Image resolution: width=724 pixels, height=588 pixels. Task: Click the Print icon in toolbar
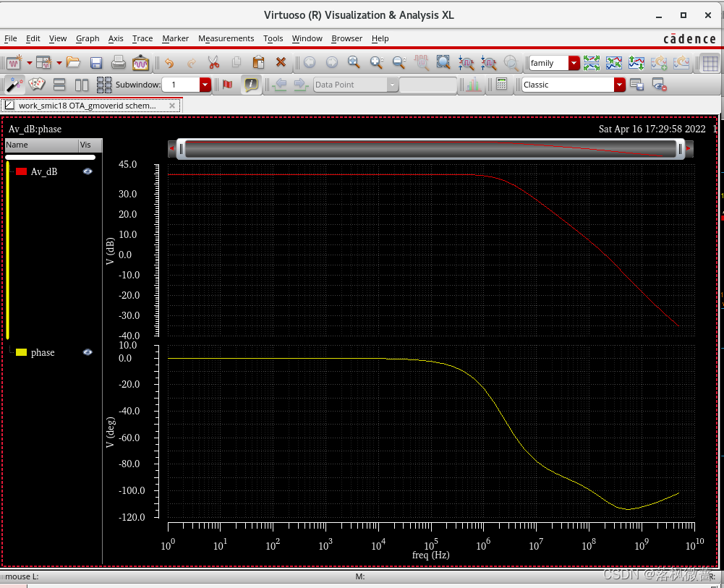(119, 63)
